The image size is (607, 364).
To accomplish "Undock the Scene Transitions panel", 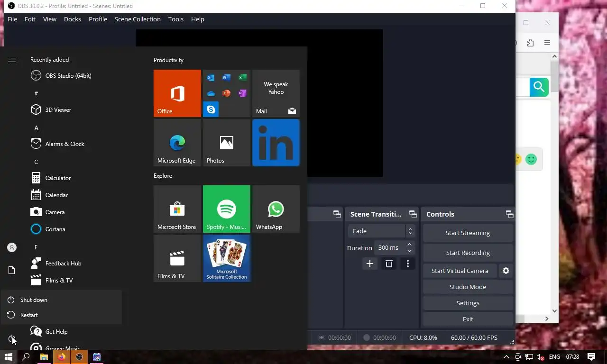I will click(413, 214).
